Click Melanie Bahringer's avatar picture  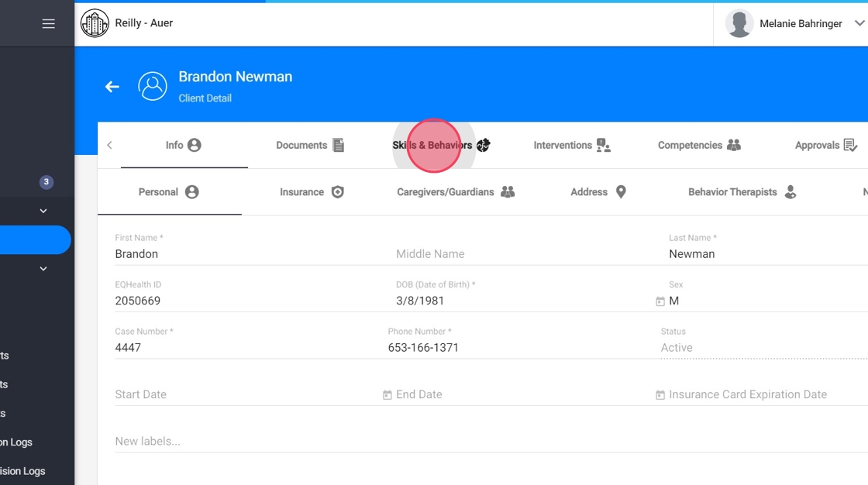point(739,23)
